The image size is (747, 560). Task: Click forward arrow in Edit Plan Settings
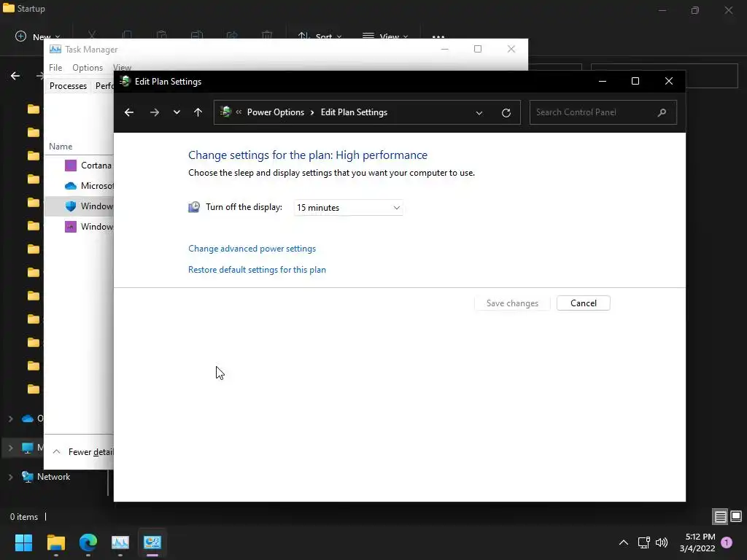[x=155, y=112]
